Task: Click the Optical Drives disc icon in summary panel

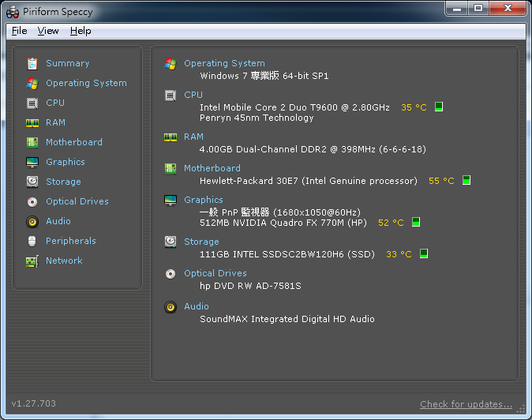Action: tap(170, 274)
